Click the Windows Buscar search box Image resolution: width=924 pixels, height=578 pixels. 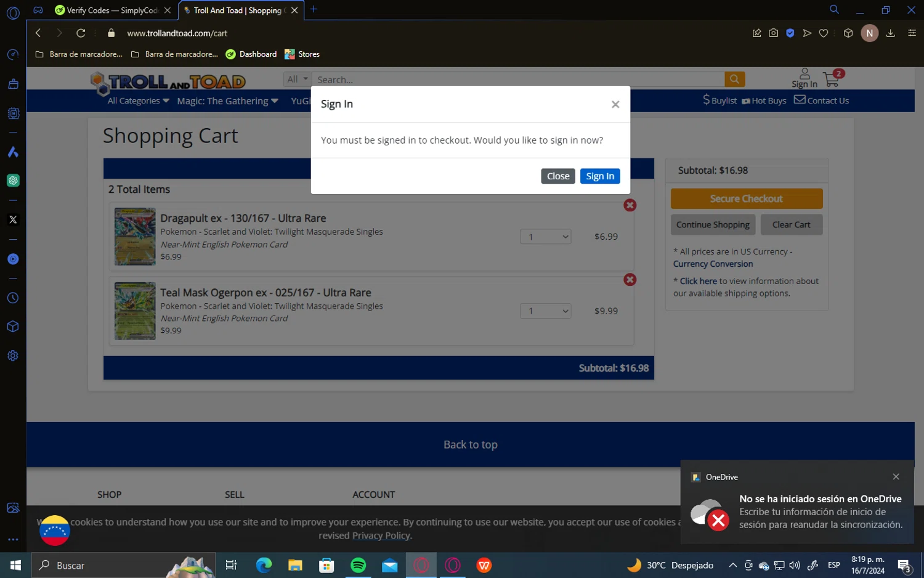(123, 565)
